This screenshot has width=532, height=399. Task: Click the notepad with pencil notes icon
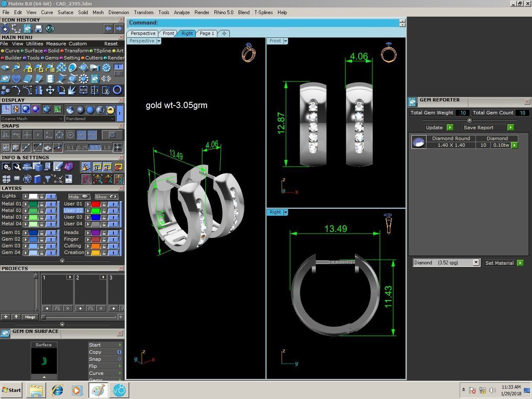click(58, 167)
